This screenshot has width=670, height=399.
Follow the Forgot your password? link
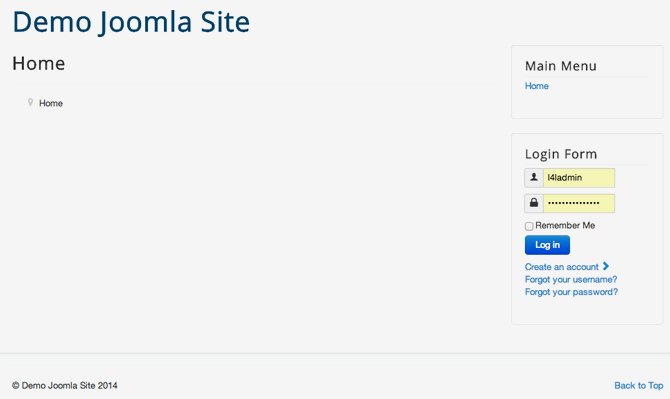tap(571, 292)
